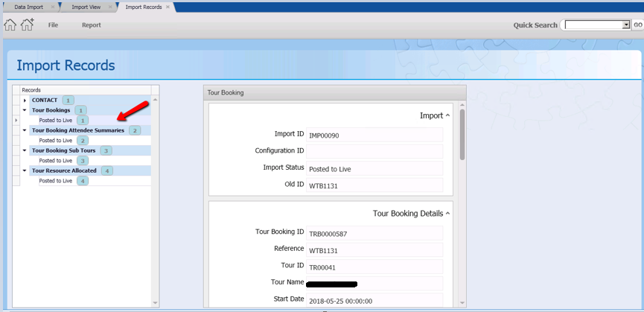The height and width of the screenshot is (312, 644).
Task: Select Posted to Live under Tour Booking Sub Tours
Action: [x=56, y=160]
